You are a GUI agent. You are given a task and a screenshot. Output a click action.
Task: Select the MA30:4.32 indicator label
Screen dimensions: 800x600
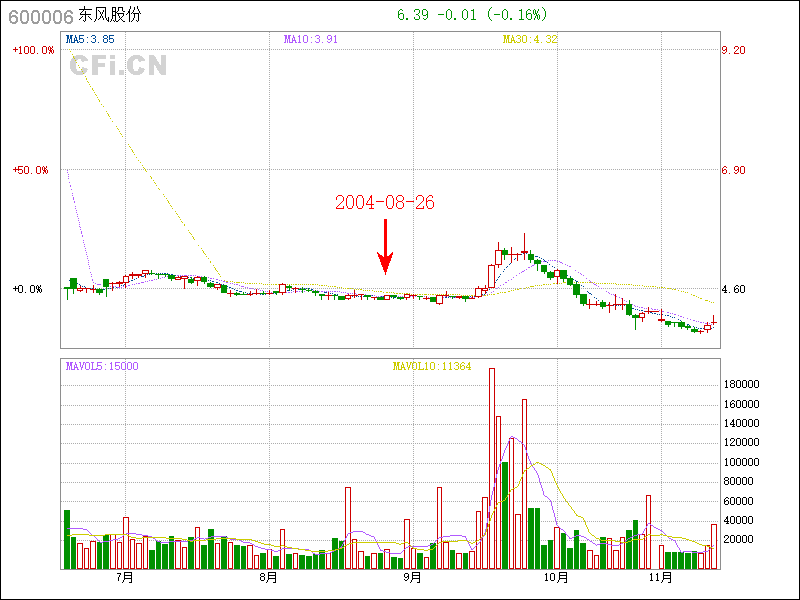click(529, 39)
